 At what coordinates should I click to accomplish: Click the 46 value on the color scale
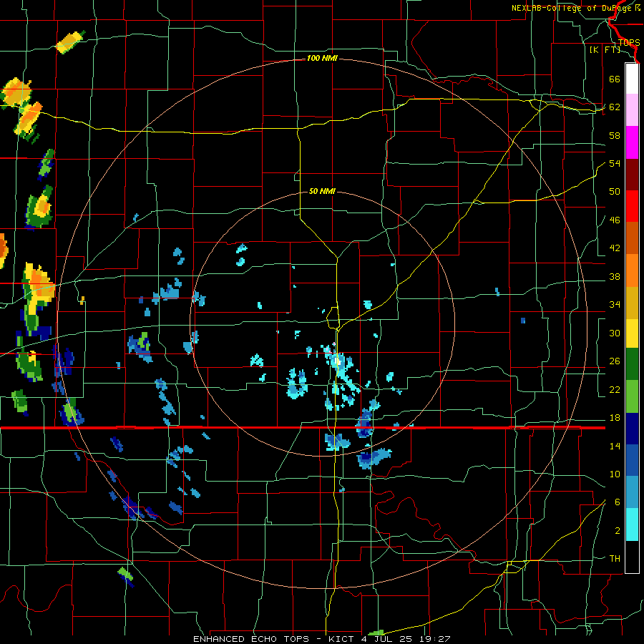[615, 220]
